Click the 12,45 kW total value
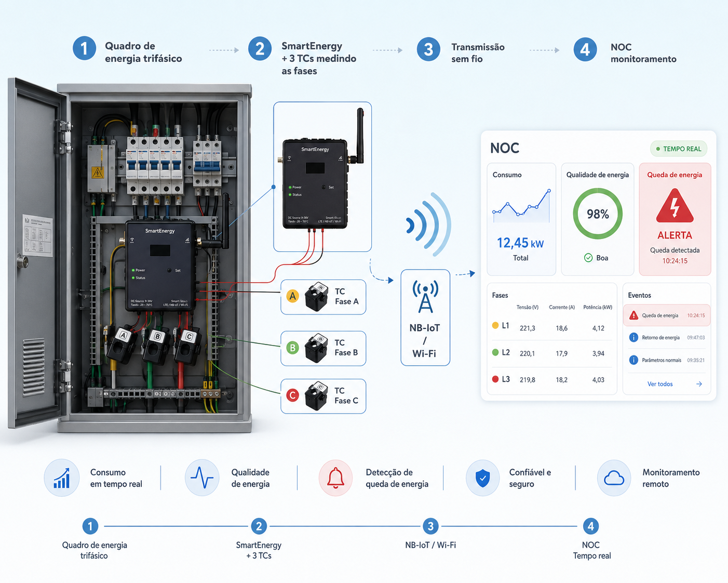The height and width of the screenshot is (583, 728). coord(520,243)
